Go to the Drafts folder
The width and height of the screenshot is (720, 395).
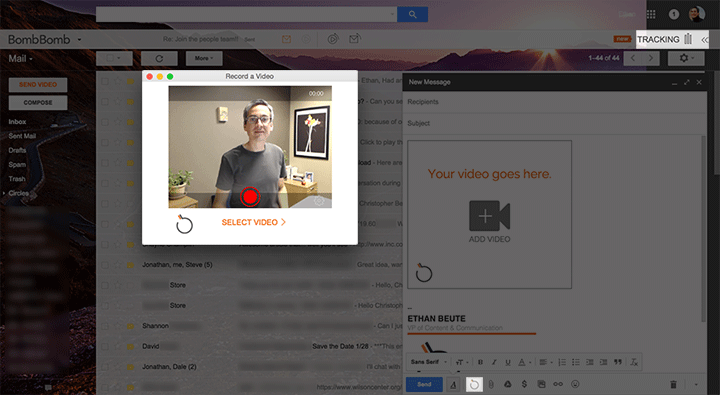17,150
